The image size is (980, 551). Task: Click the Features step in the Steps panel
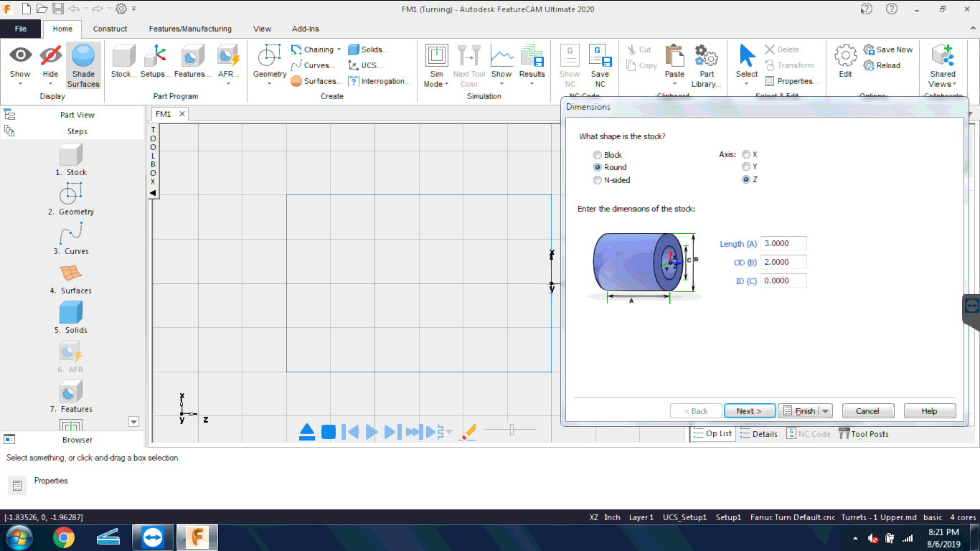(x=71, y=396)
